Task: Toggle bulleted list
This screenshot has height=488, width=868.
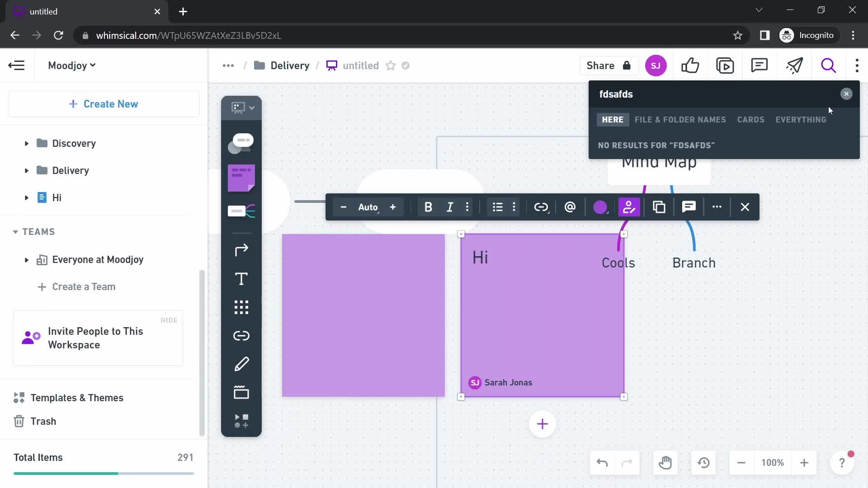Action: point(497,207)
